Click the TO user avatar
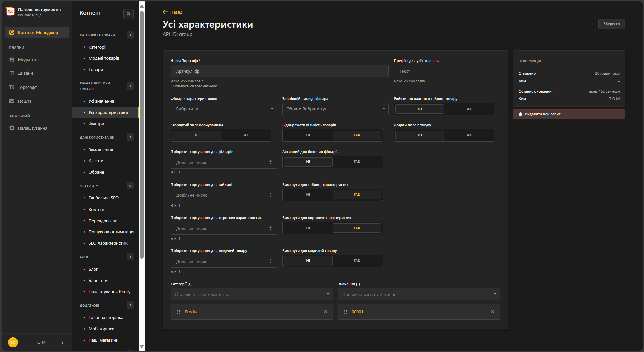 (13, 342)
